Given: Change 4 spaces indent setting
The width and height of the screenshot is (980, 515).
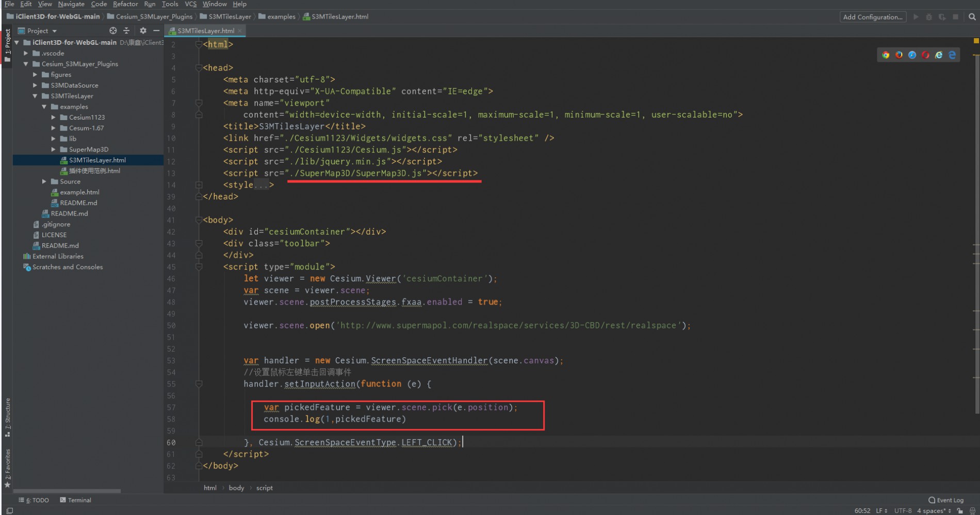Looking at the screenshot, I should click(x=934, y=510).
